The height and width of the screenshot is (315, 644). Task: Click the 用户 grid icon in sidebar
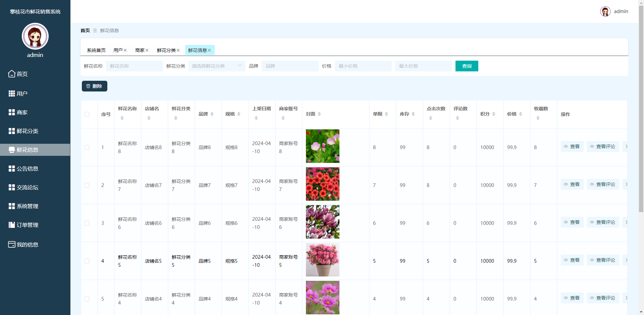[x=12, y=93]
